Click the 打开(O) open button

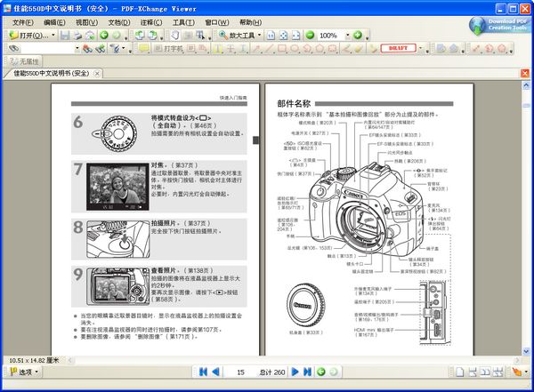32,35
